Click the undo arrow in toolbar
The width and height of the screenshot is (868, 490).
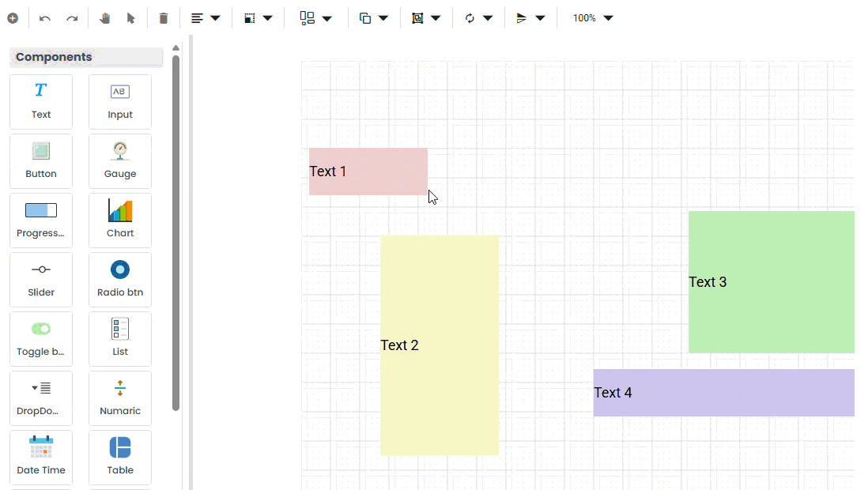click(45, 18)
